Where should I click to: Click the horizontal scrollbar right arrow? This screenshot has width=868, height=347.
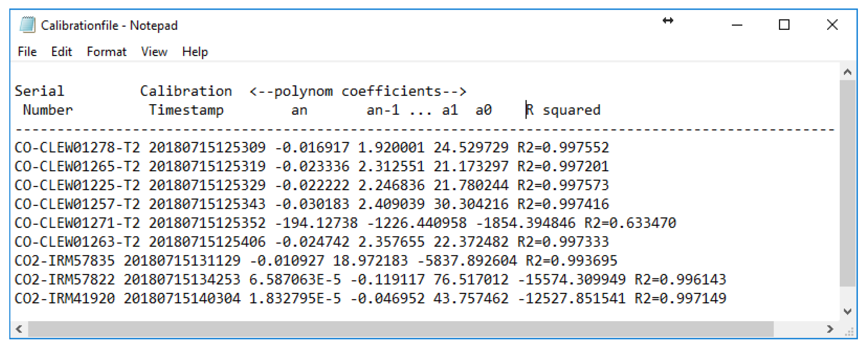tap(830, 329)
